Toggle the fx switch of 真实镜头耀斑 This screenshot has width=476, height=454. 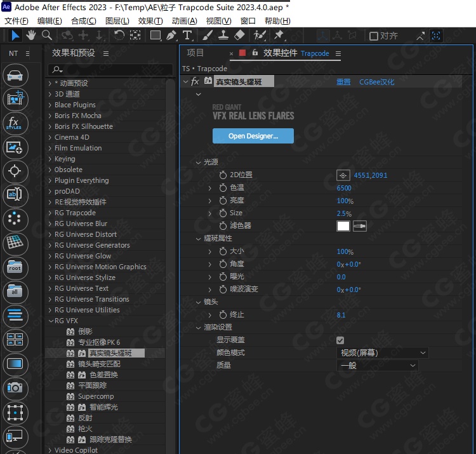(x=195, y=81)
